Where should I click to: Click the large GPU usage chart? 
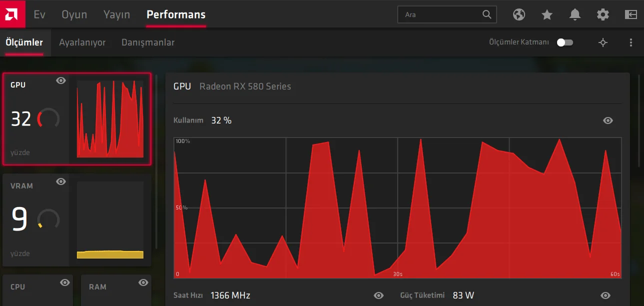point(398,208)
